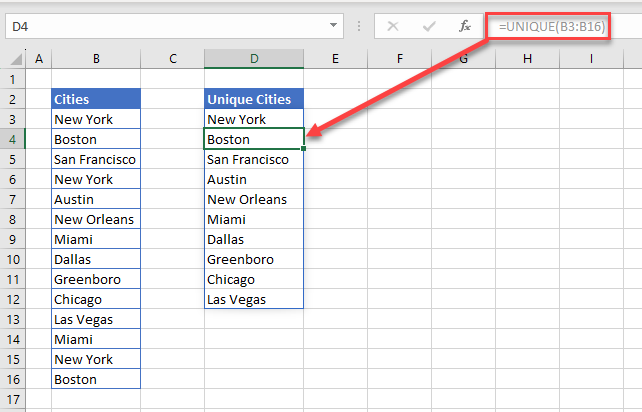Click the Cancel X icon in formula bar

pos(393,26)
